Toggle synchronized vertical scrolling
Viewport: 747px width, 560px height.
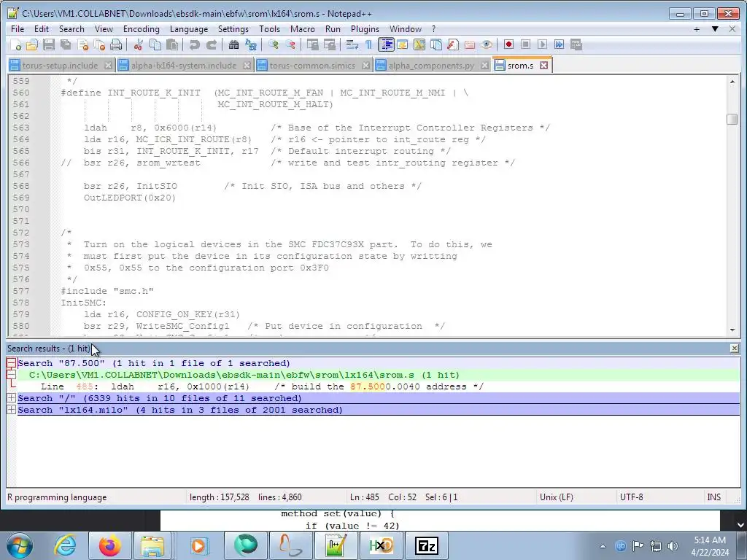click(x=312, y=44)
